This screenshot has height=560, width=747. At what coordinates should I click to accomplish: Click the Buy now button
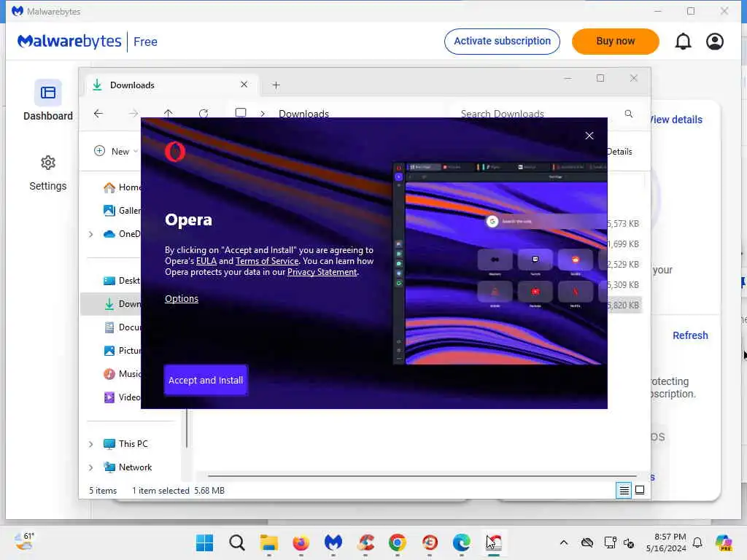[x=616, y=42]
